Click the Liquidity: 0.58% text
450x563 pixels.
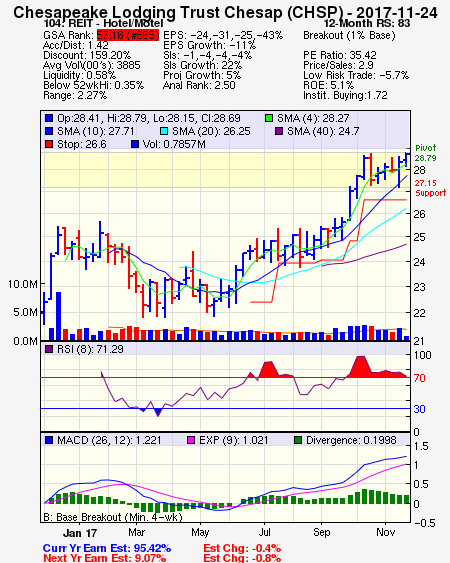pos(79,75)
